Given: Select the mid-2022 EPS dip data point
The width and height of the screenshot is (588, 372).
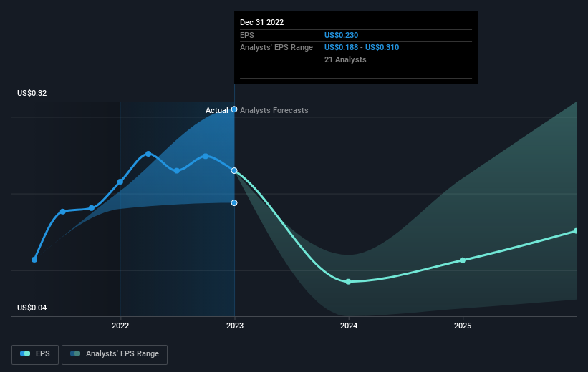Looking at the screenshot, I should (x=177, y=171).
